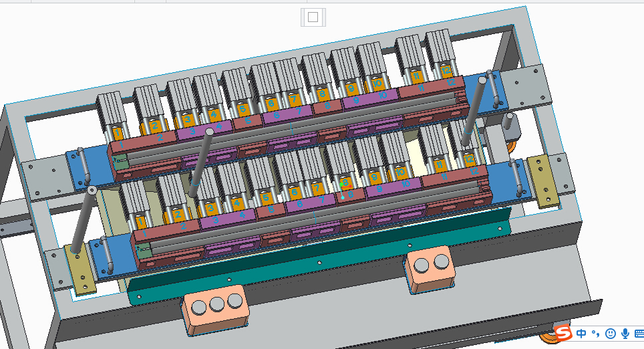Open the Sogou emoji smiley panel

click(x=611, y=334)
